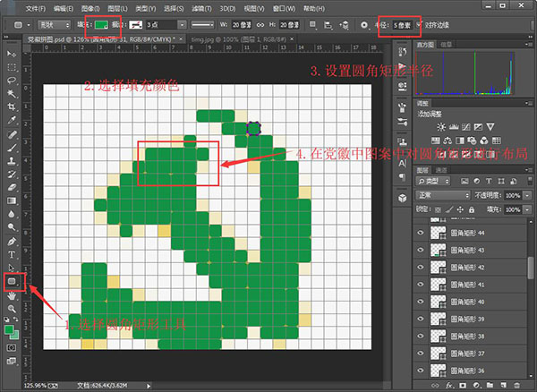Open the 不透明度 opacity dropdown arrow
This screenshot has width=537, height=392.
pyautogui.click(x=527, y=195)
